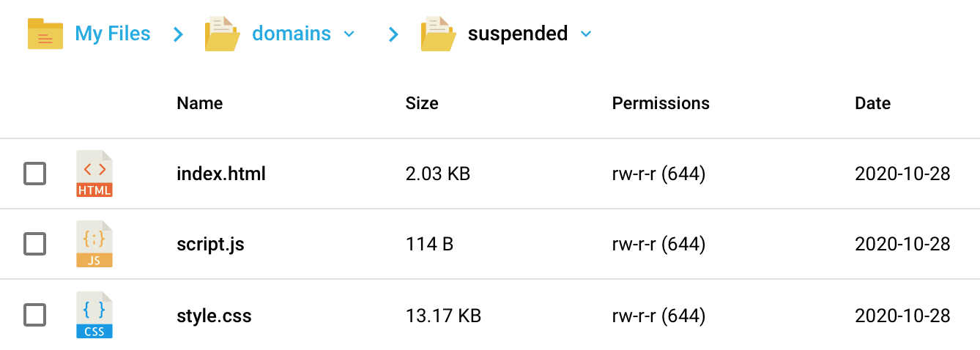Sort by the Permissions column header

pyautogui.click(x=661, y=103)
